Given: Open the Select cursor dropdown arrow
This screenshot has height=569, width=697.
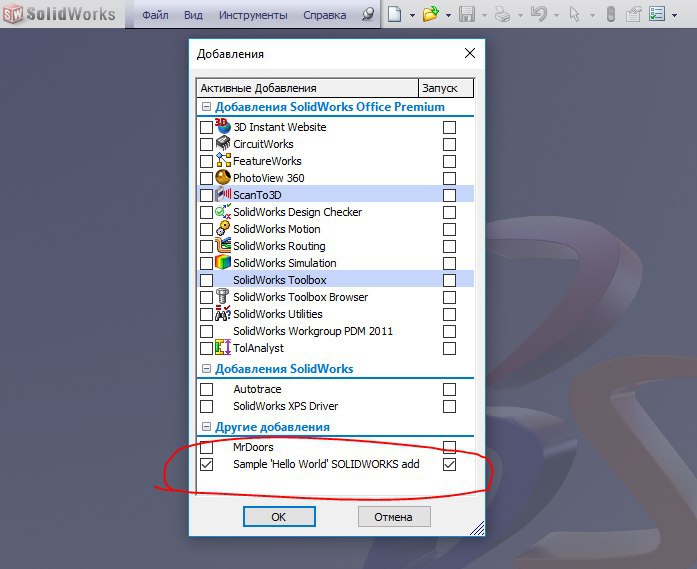Looking at the screenshot, I should tap(592, 15).
